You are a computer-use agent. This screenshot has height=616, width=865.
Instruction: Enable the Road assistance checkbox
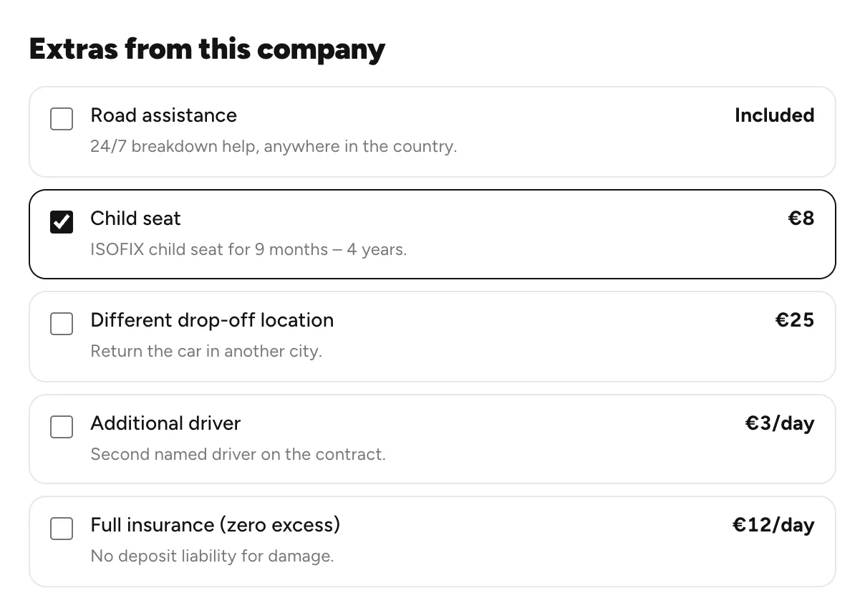(x=62, y=119)
